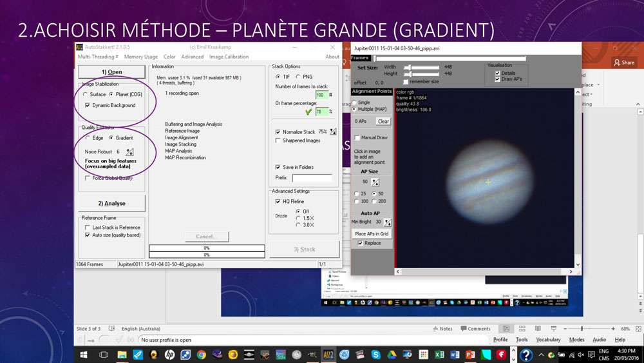Open the volume control in system tray
This screenshot has height=363, width=644.
coord(581,355)
